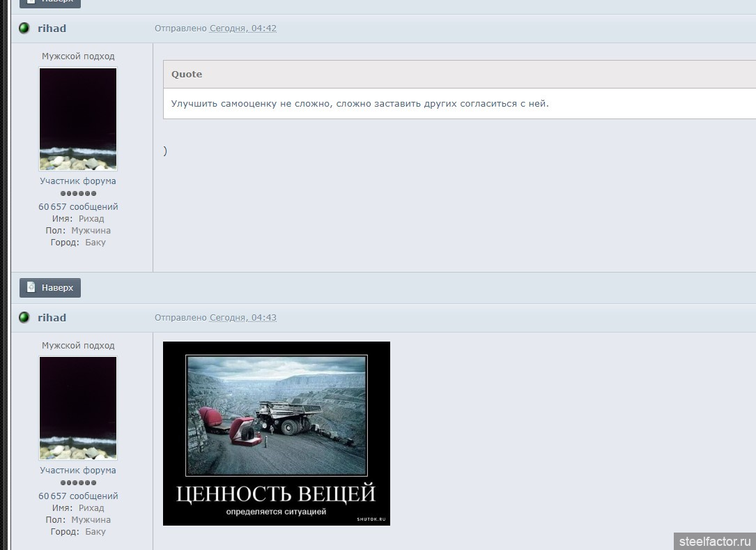Screen dimensions: 756x550
Task: Click Пол: Мужчина in the 04:42 post profile
Action: pyautogui.click(x=78, y=231)
